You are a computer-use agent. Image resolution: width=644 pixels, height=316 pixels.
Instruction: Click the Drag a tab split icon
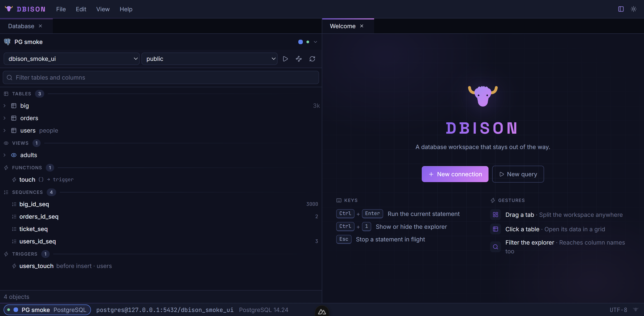(x=495, y=215)
